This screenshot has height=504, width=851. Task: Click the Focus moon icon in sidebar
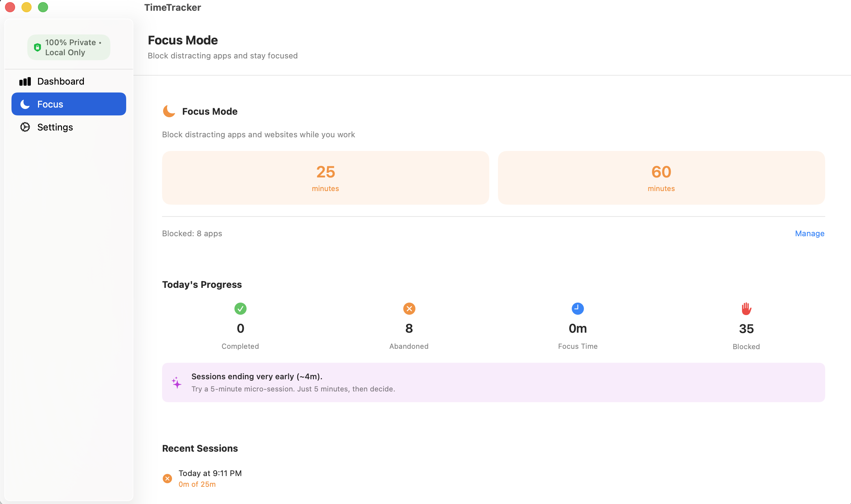pyautogui.click(x=25, y=104)
